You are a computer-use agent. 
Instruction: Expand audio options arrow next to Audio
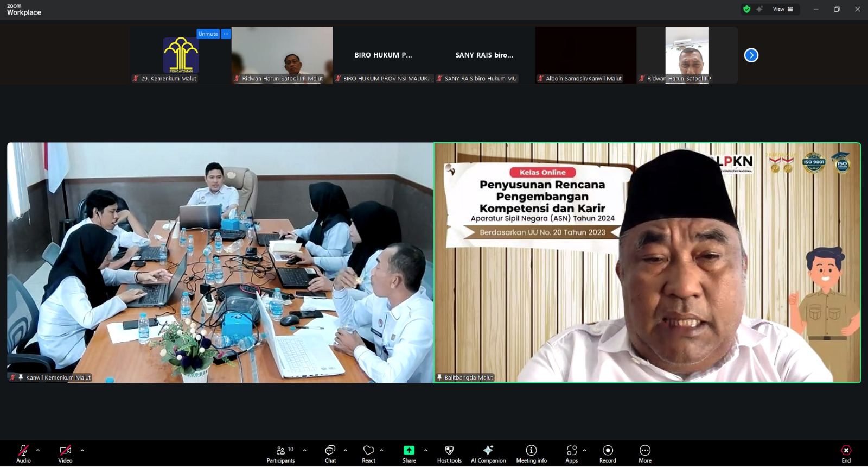pos(38,450)
